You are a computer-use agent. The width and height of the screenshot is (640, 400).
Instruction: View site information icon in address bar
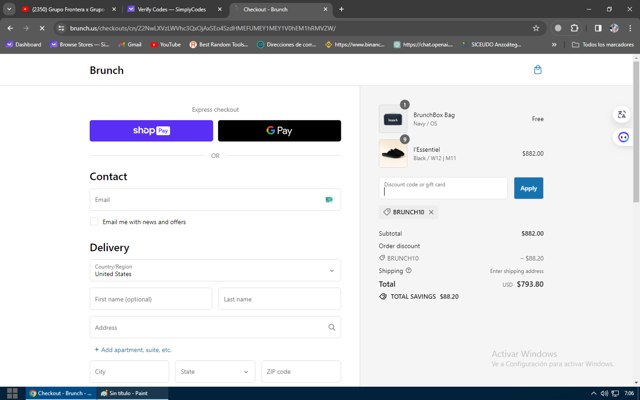pos(61,28)
